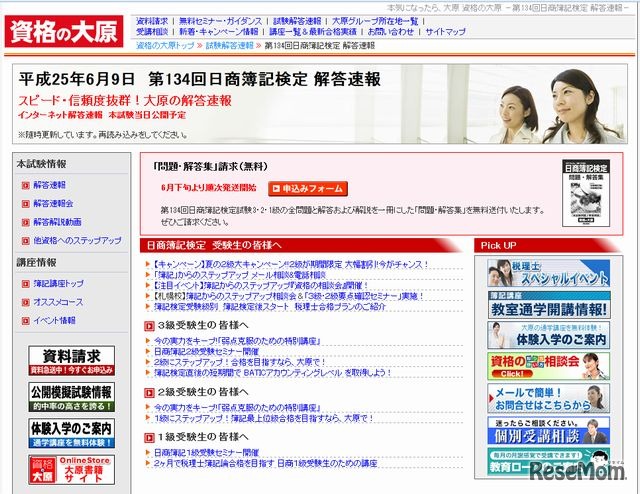Image resolution: width=640 pixels, height=494 pixels.
Task: Open 大原グループ所在地一覧 header link
Action: (375, 21)
